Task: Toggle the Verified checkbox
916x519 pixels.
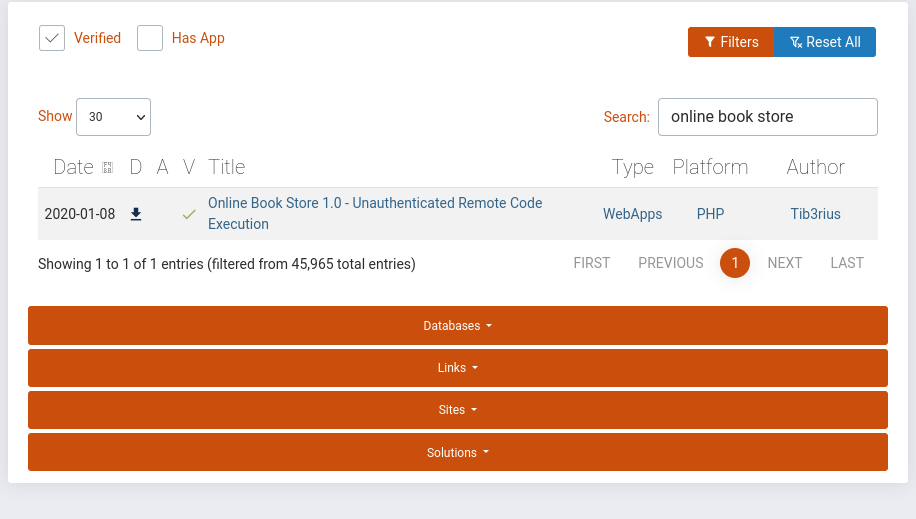Action: pos(52,38)
